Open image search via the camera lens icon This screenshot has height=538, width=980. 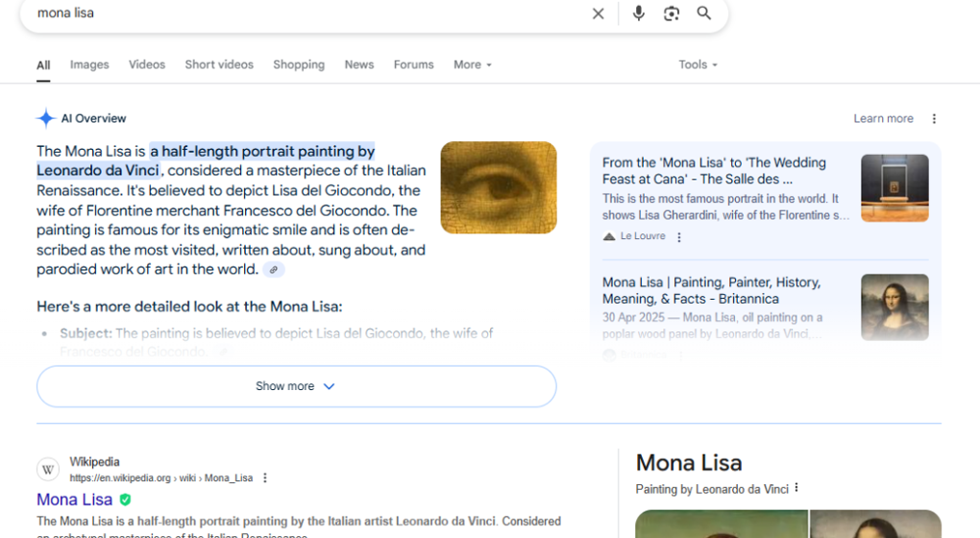(x=672, y=13)
